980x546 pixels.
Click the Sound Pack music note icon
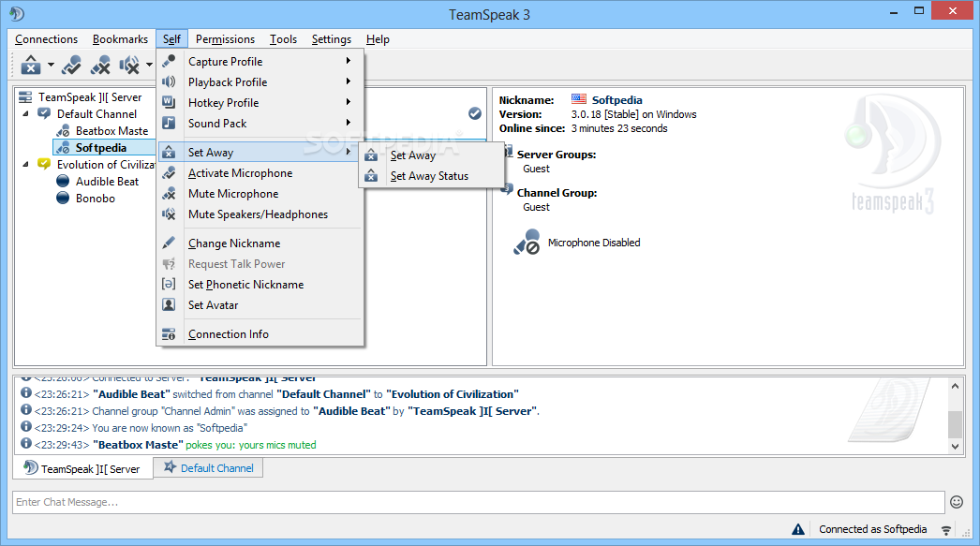coord(169,123)
